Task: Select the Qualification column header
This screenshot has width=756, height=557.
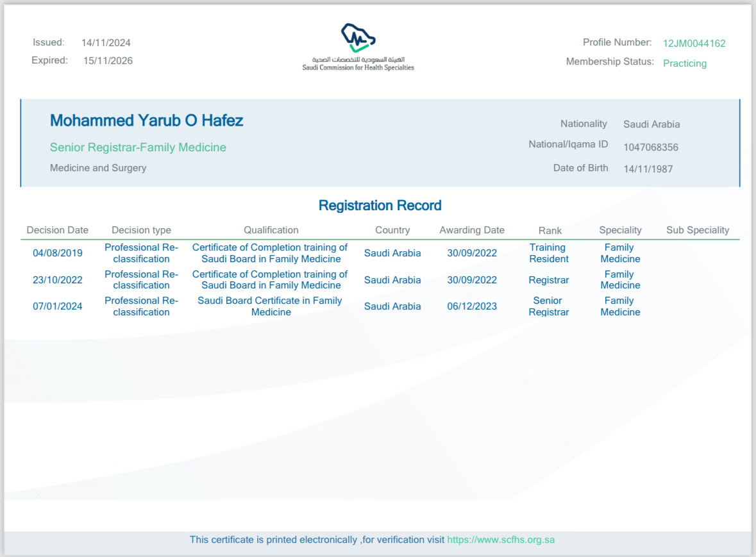Action: pos(271,230)
